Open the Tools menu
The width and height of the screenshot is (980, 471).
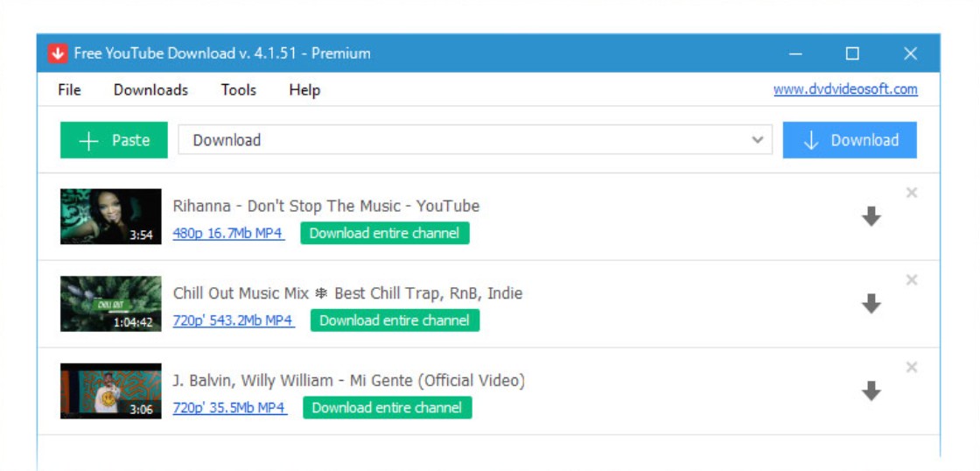pos(238,90)
